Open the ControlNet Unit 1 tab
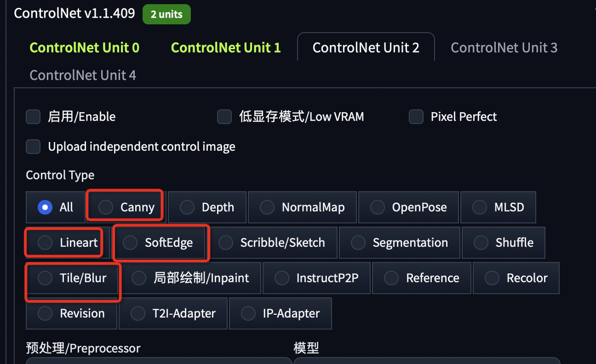The width and height of the screenshot is (596, 364). click(x=226, y=47)
